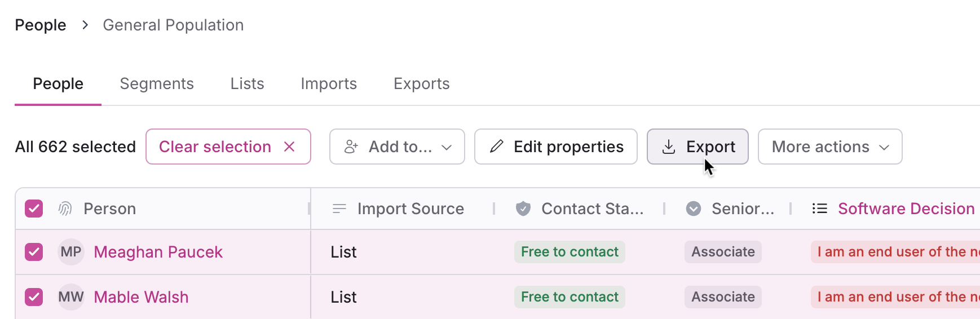
Task: Click the circle chevron icon in Seniority header
Action: tap(694, 209)
